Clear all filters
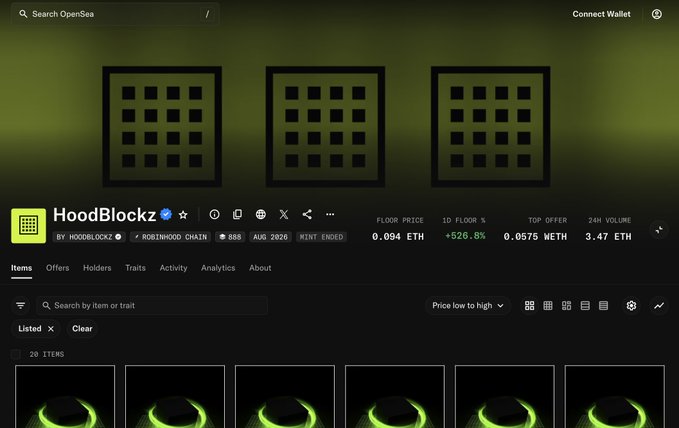679x428 pixels. [x=82, y=329]
